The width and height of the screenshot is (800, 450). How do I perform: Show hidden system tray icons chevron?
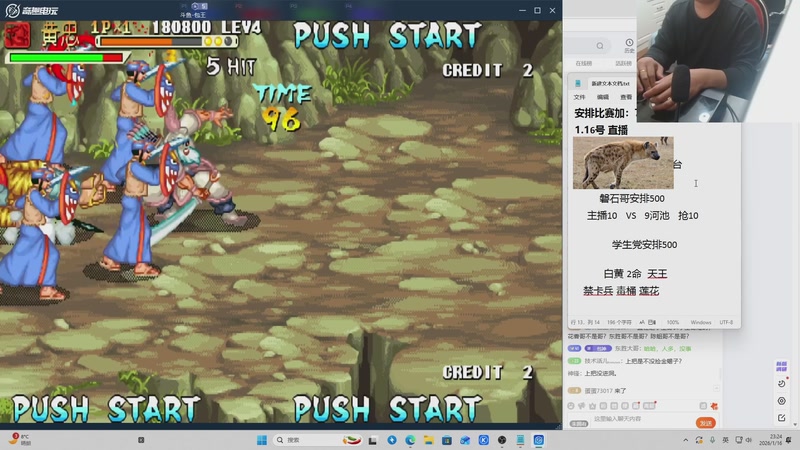point(686,440)
